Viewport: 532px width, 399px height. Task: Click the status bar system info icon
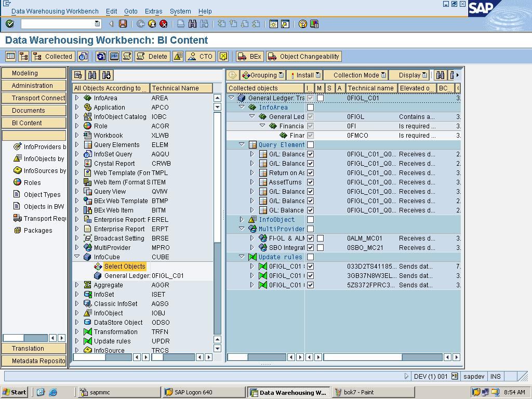coord(455,376)
